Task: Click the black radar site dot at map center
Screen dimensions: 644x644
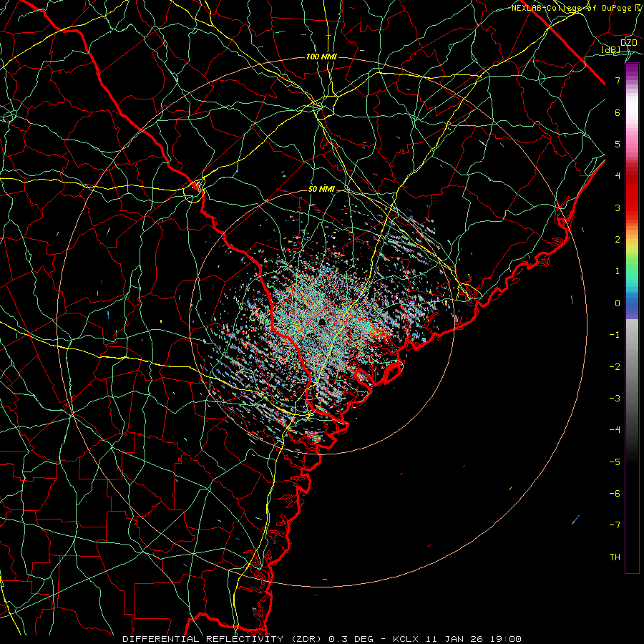Action: (322, 321)
